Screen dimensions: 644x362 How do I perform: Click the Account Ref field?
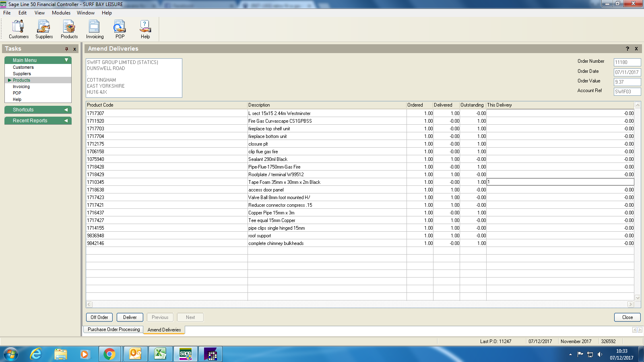pos(627,92)
